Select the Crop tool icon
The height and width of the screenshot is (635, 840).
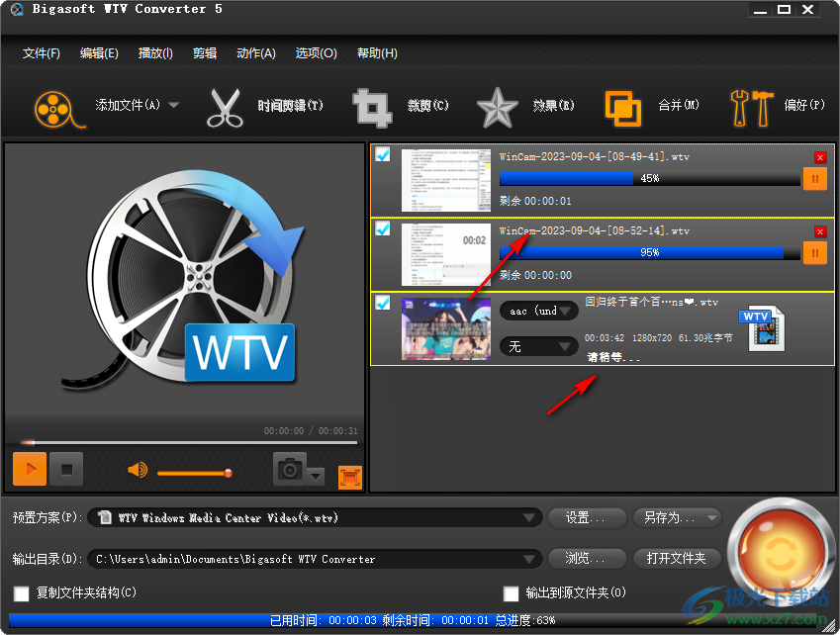(372, 108)
